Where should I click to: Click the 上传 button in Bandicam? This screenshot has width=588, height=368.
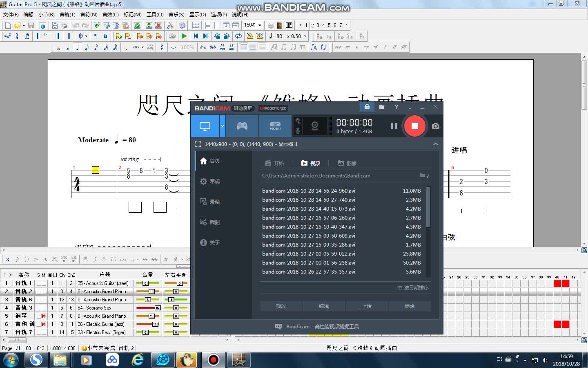(367, 306)
